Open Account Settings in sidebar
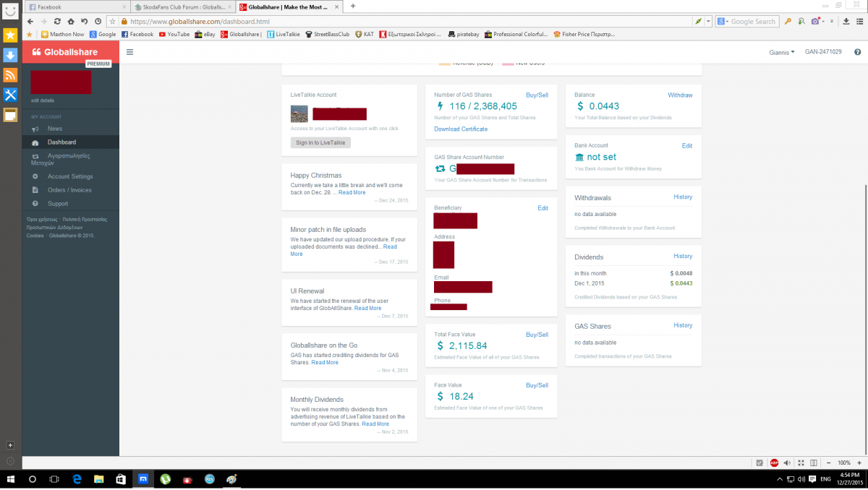Screen dimensions: 868x490 pyautogui.click(x=70, y=176)
